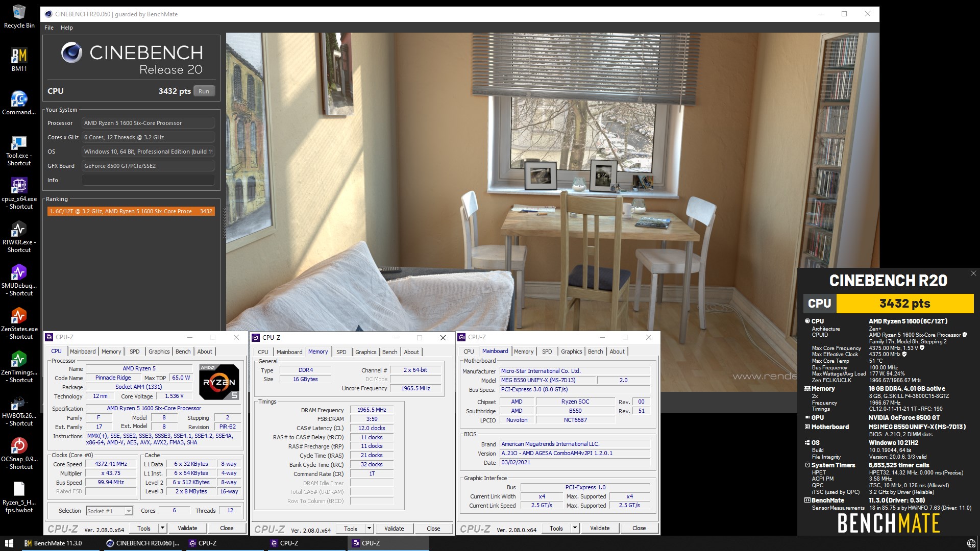This screenshot has height=551, width=980.
Task: Click the Ryzen 5 logo in CPU-Z
Action: click(x=219, y=382)
